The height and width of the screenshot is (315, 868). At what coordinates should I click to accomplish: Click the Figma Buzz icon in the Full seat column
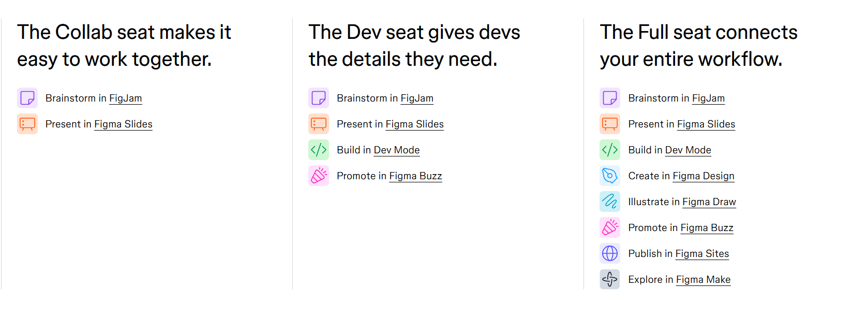[610, 227]
